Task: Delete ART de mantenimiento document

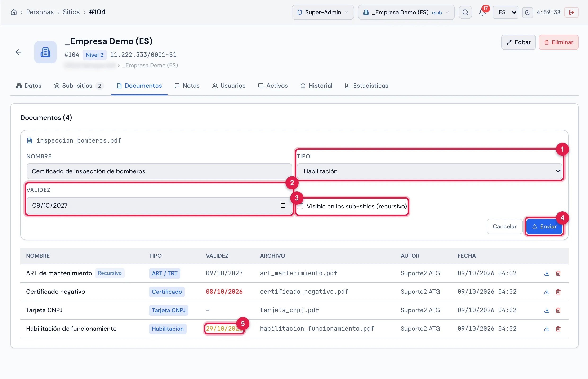Action: pyautogui.click(x=558, y=273)
